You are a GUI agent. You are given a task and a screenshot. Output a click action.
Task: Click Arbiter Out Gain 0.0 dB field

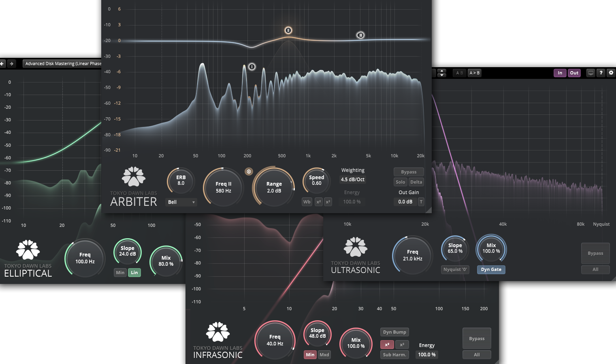click(x=405, y=202)
